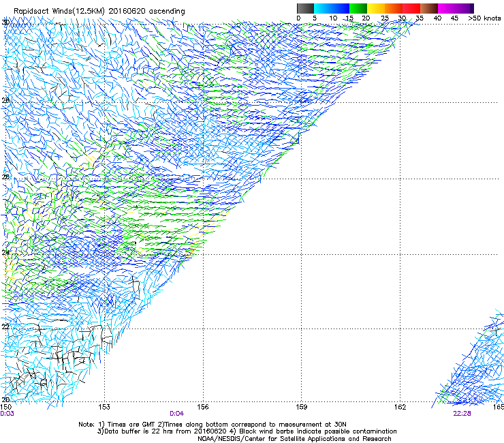Click the red 30-35 knots legend swatch
The image size is (504, 443).
pyautogui.click(x=411, y=8)
